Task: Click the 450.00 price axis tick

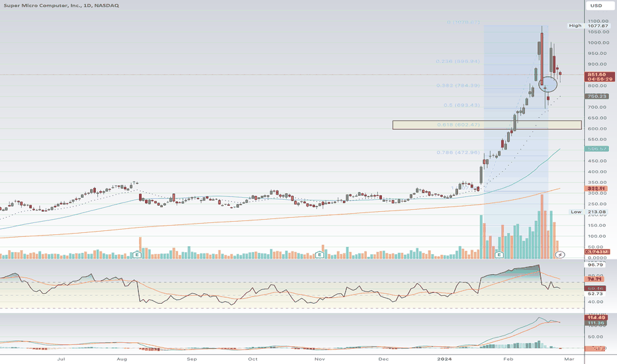Action: pos(598,161)
